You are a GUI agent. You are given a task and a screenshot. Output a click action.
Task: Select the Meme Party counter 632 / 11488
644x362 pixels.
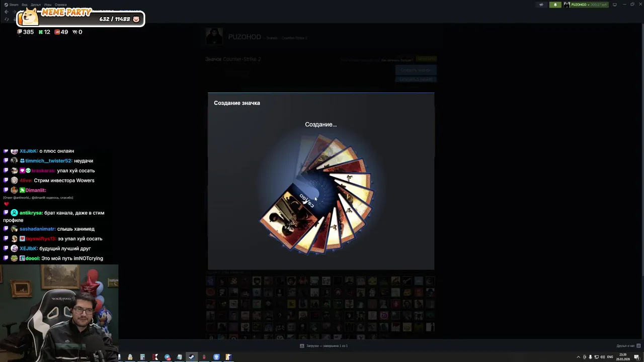point(115,19)
